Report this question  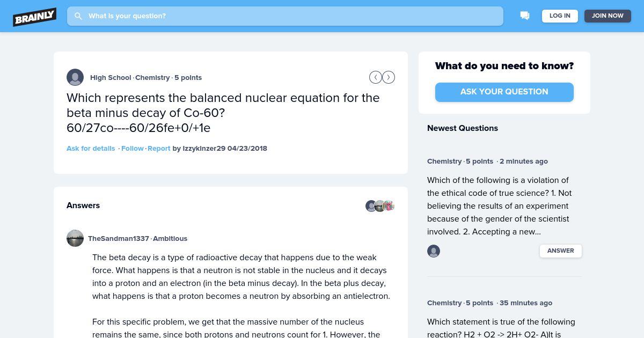point(159,149)
